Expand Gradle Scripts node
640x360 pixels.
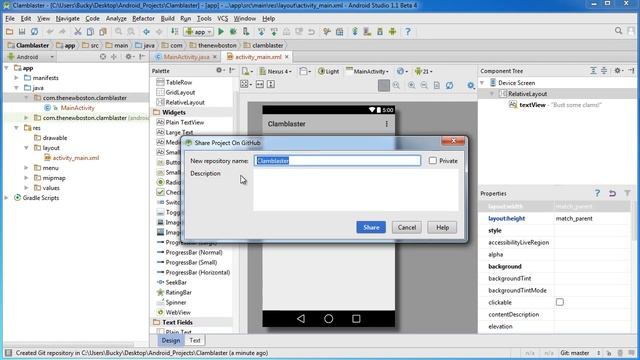click(7, 198)
